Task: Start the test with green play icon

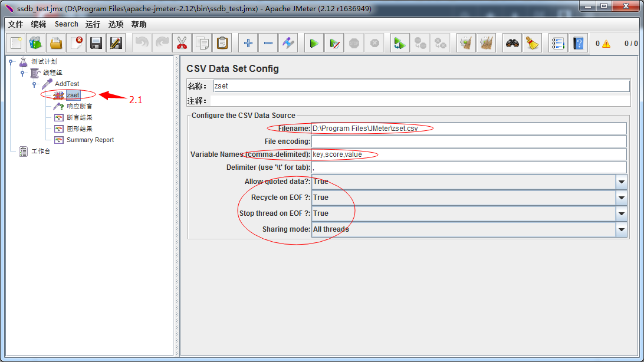Action: (314, 43)
